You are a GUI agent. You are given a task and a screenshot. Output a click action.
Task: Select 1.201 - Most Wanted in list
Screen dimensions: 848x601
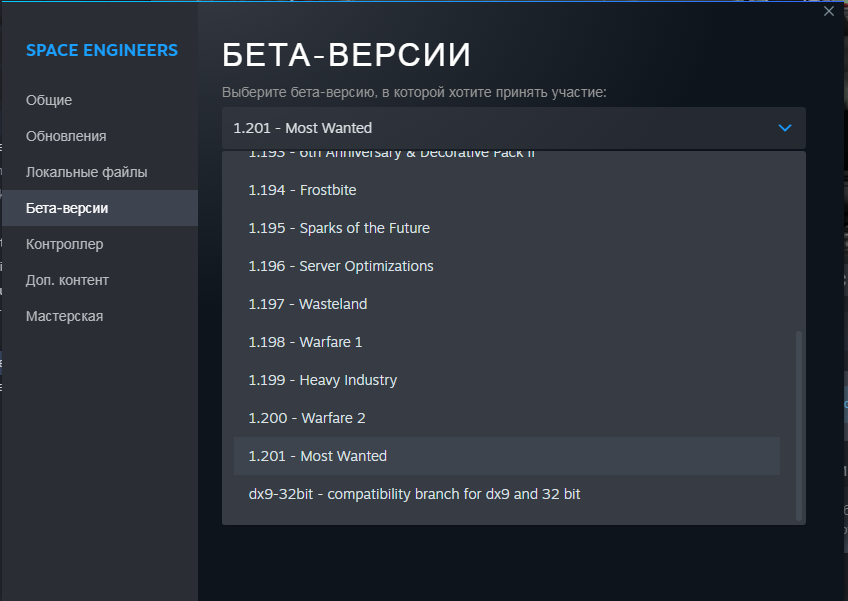tap(317, 456)
